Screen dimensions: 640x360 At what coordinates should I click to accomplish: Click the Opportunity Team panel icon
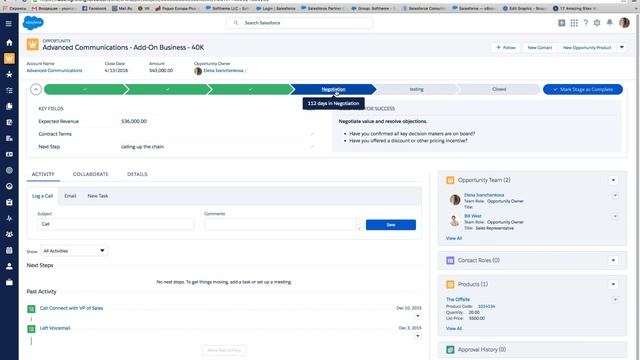click(x=450, y=180)
